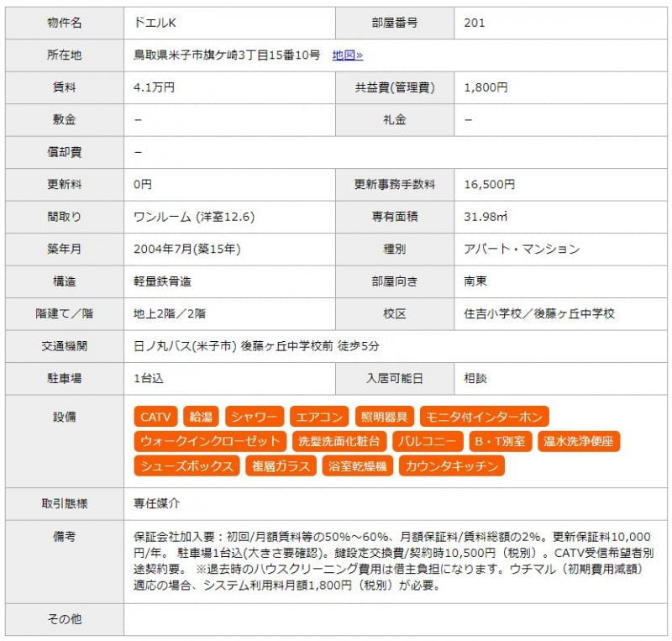
Task: Select the シューズボックス tag
Action: pyautogui.click(x=186, y=465)
